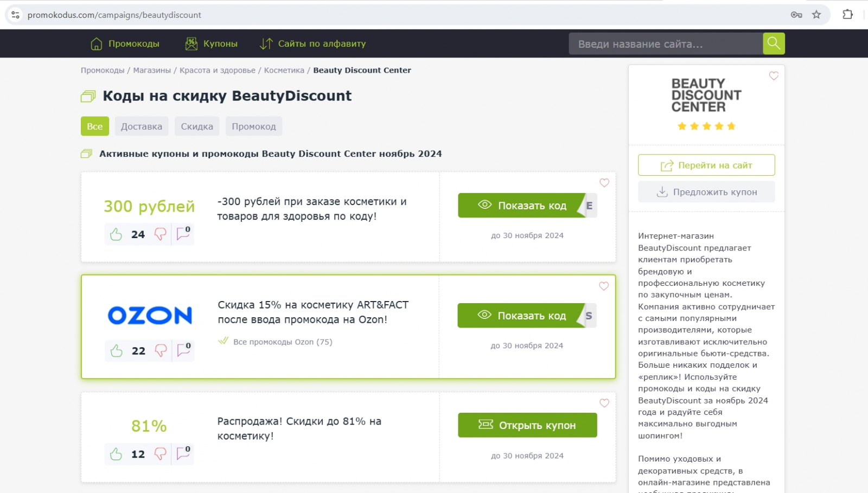Open the Промокоды navigation menu item
Viewport: 868px width, 493px height.
tap(125, 43)
